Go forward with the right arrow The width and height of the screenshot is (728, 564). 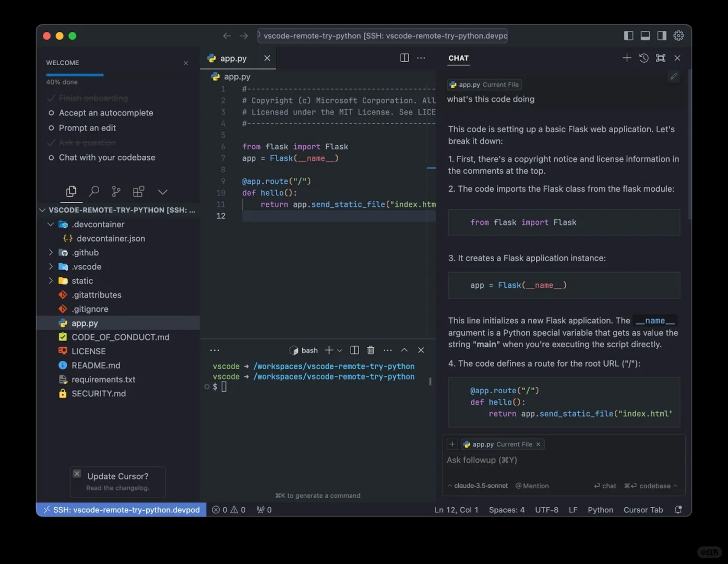pyautogui.click(x=244, y=36)
